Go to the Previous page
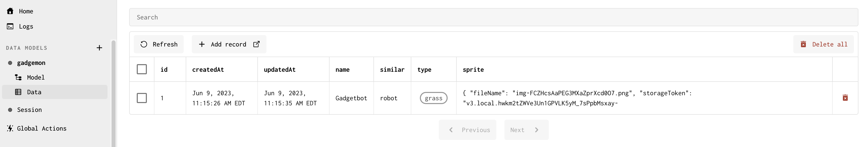 coord(468,130)
